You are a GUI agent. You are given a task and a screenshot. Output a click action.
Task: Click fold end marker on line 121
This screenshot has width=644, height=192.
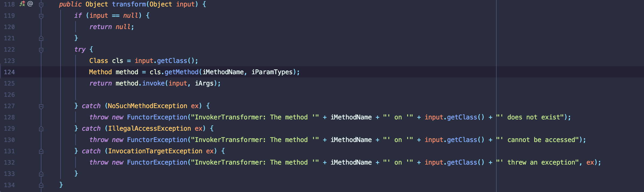click(x=41, y=38)
